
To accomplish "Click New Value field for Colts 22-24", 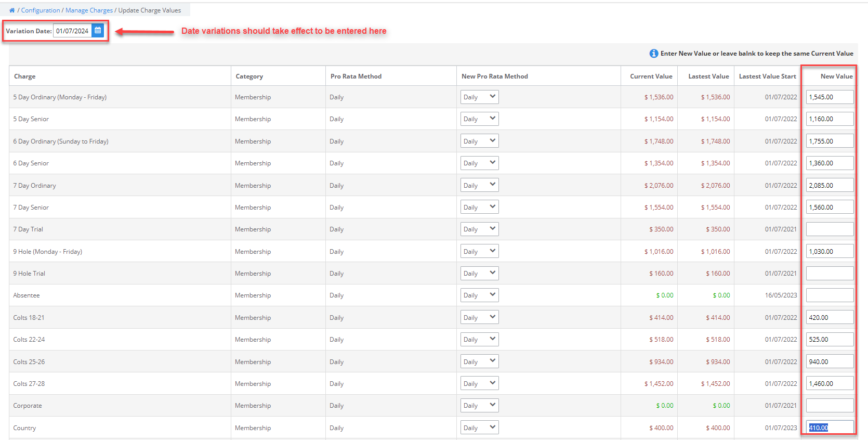I will pyautogui.click(x=830, y=340).
